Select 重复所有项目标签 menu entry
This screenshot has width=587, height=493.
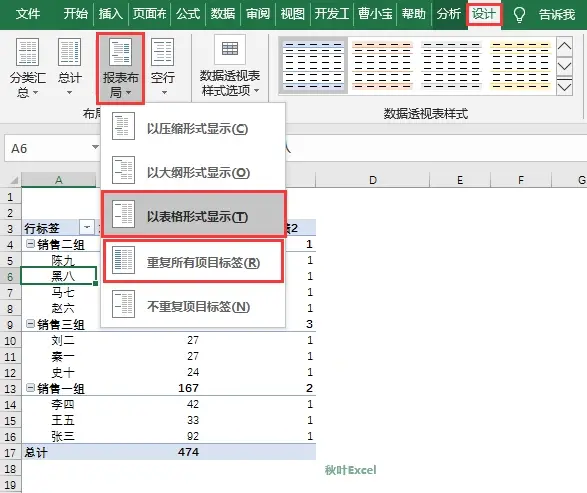tap(193, 261)
